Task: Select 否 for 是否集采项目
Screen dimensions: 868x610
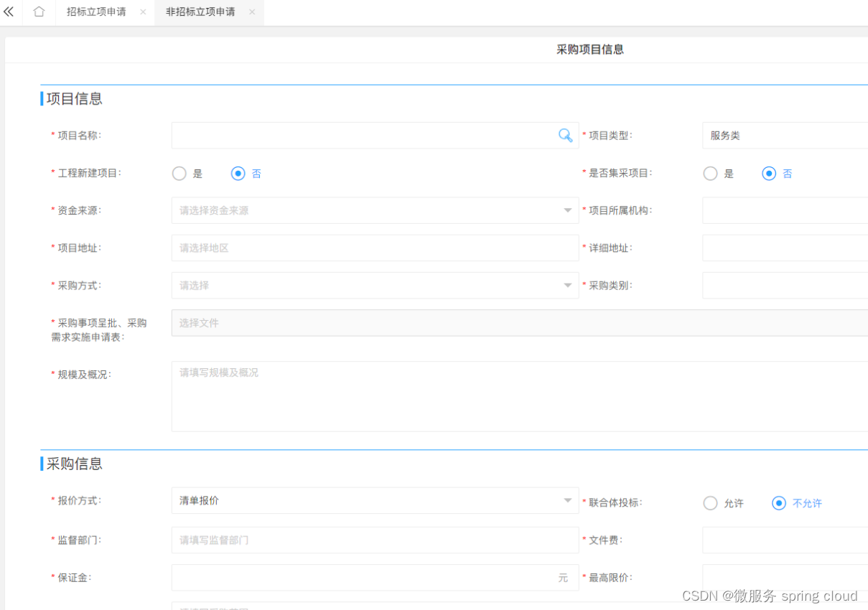Action: point(769,174)
